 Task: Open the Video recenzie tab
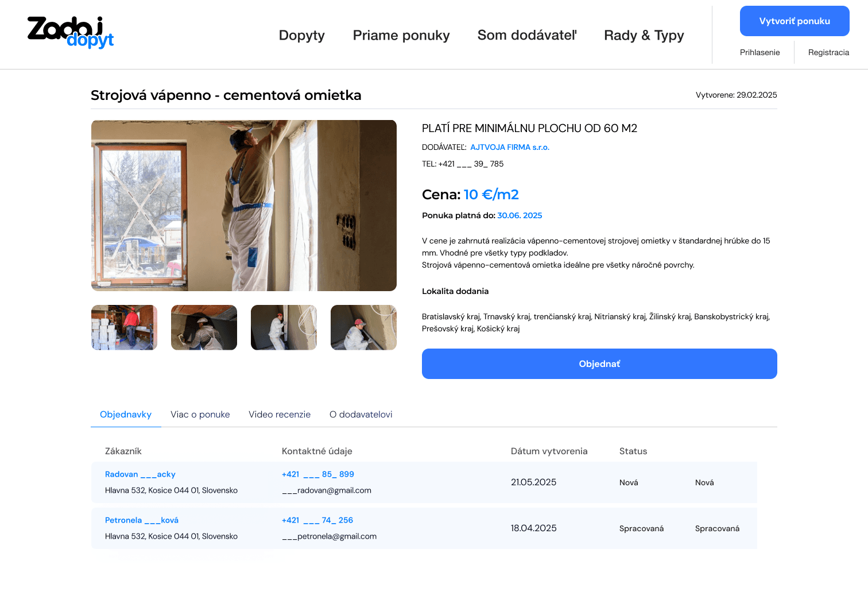click(x=280, y=415)
